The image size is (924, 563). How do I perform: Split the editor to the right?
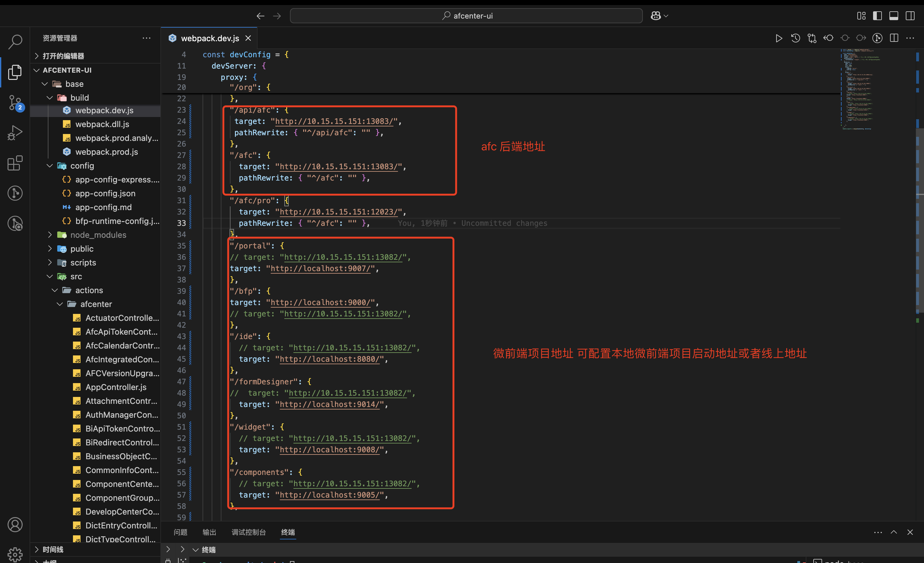pos(894,38)
